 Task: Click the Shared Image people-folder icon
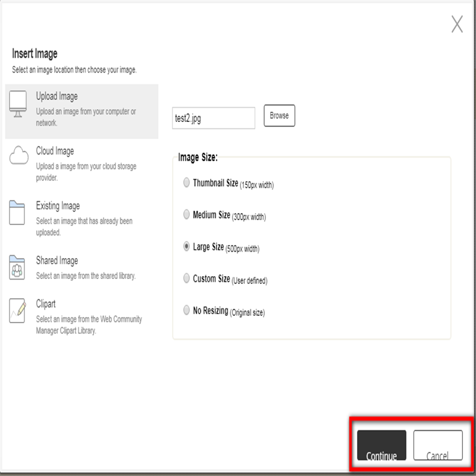pyautogui.click(x=18, y=267)
